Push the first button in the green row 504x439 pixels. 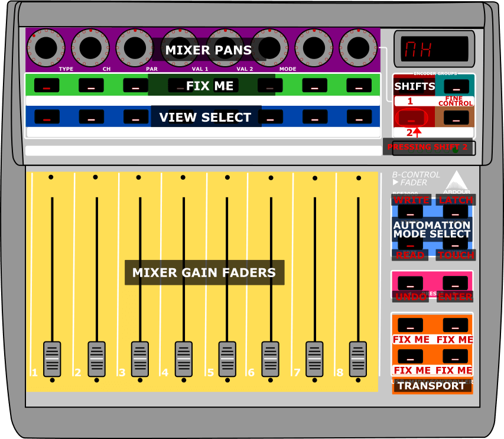click(x=47, y=85)
